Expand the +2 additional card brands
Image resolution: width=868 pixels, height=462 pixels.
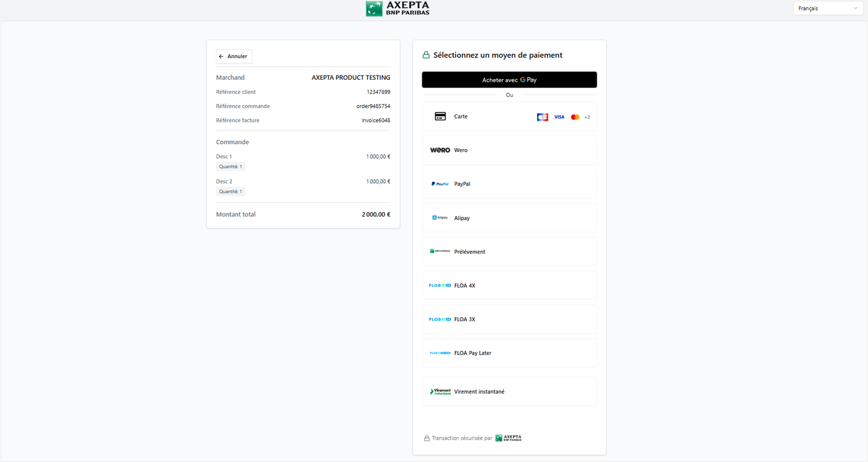coord(587,117)
